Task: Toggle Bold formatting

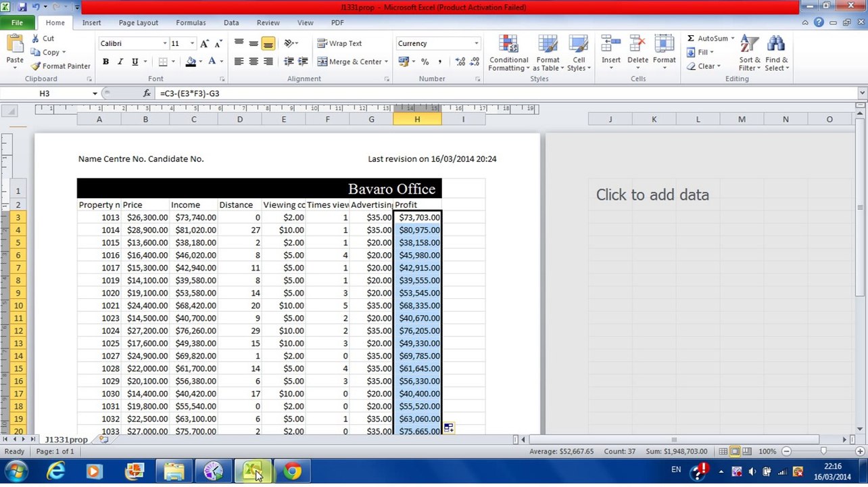Action: [105, 62]
